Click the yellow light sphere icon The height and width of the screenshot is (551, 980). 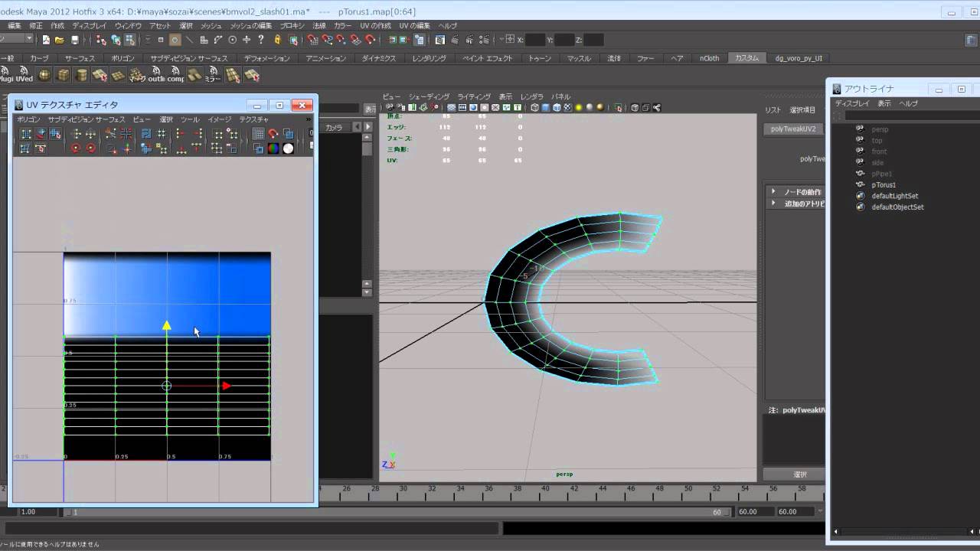(579, 108)
